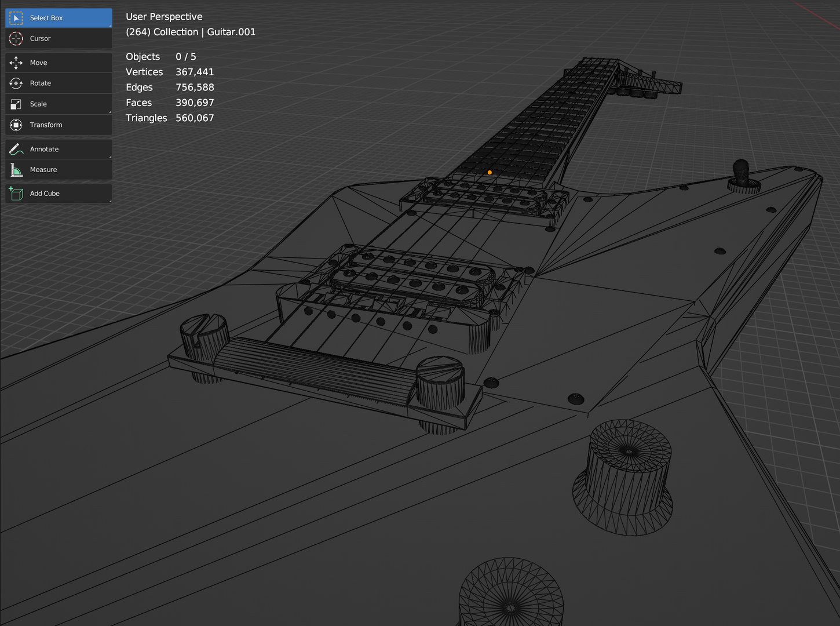Select the Measure ruler icon
840x626 pixels.
[16, 170]
